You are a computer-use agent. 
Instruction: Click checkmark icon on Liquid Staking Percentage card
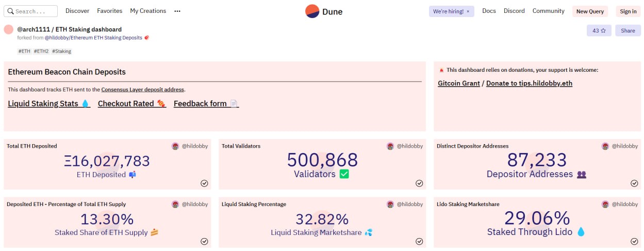click(419, 241)
